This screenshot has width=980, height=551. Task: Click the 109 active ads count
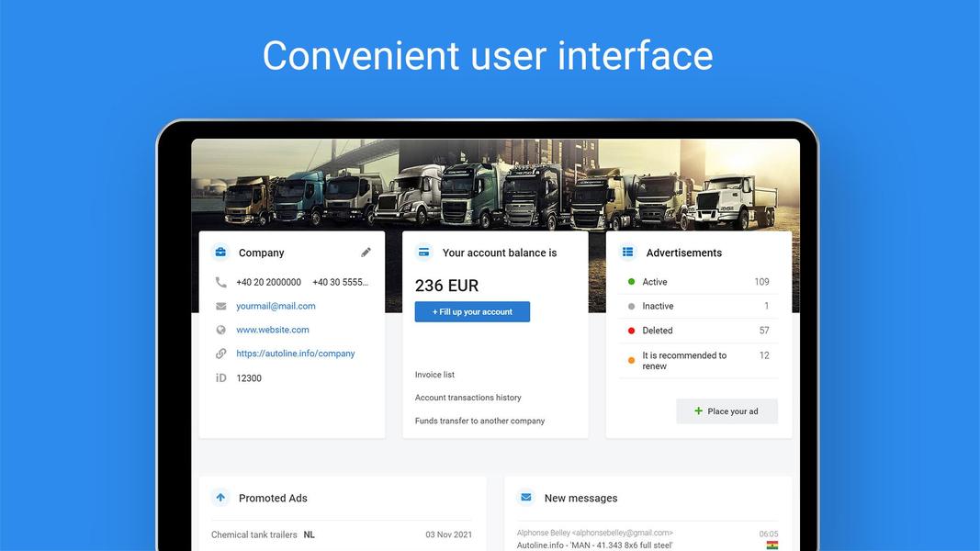761,282
